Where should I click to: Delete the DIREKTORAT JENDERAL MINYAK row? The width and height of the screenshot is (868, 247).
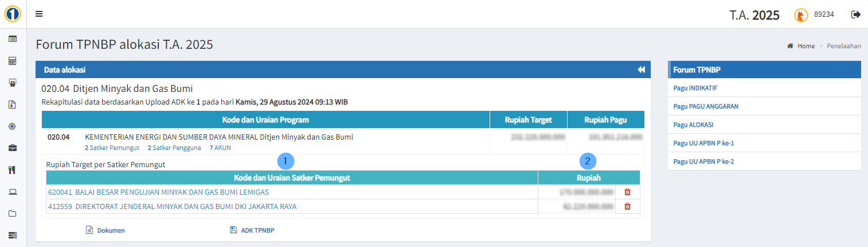tap(627, 206)
